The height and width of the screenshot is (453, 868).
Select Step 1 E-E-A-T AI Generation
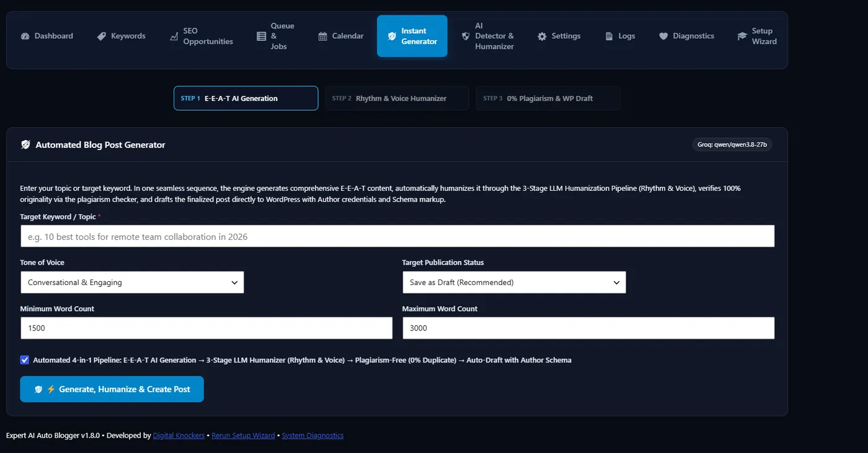tap(246, 98)
